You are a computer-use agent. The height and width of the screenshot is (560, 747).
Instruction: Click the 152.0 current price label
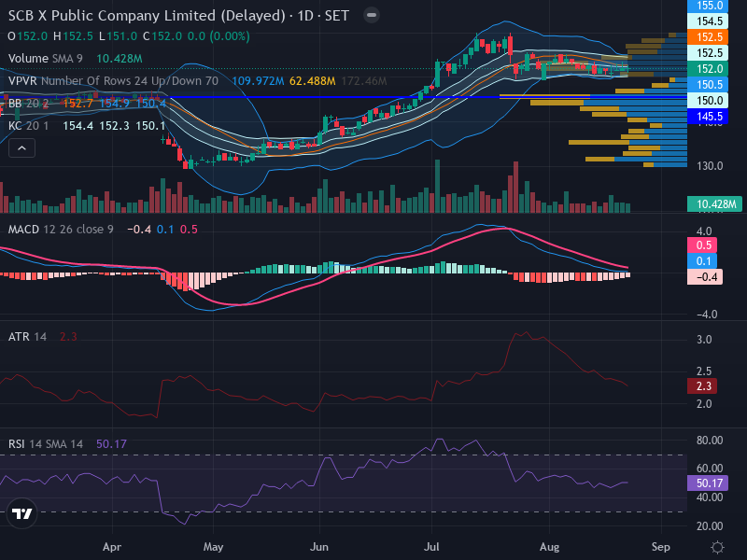click(708, 68)
